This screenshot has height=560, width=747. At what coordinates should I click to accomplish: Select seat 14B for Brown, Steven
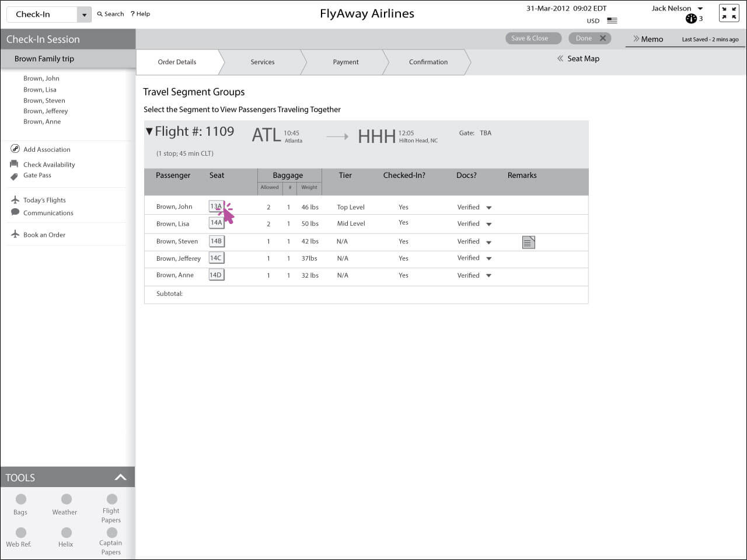tap(216, 241)
